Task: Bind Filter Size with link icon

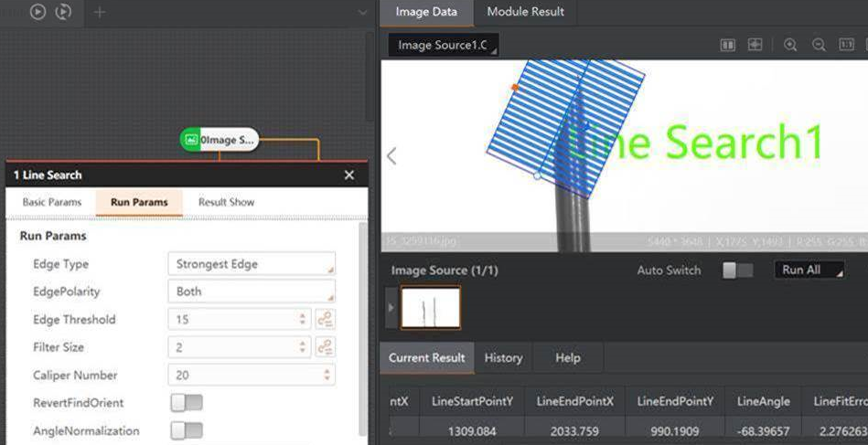Action: pos(325,347)
